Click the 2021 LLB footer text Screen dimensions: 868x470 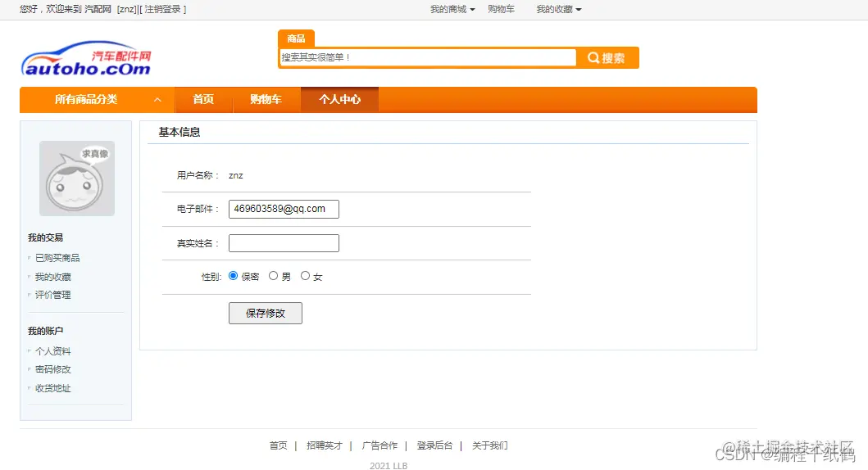(389, 466)
